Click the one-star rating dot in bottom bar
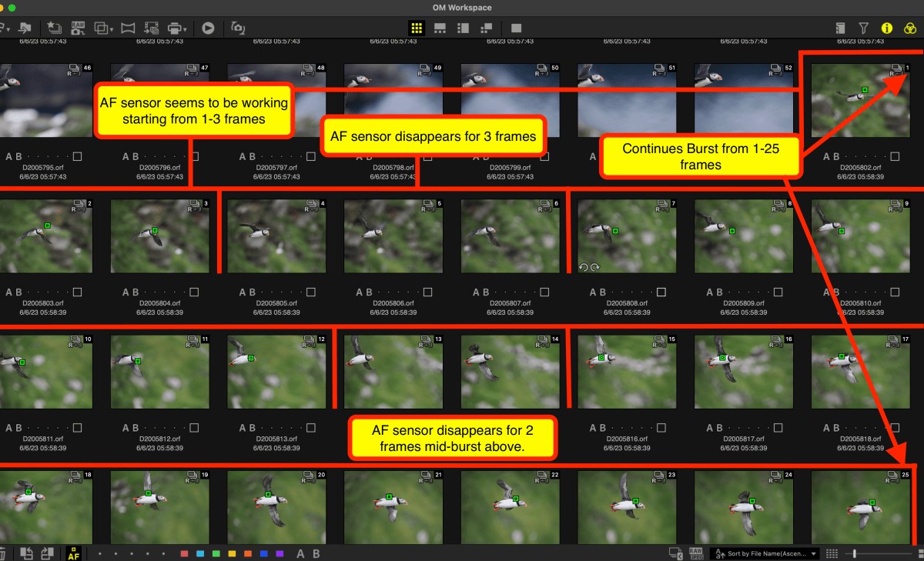924x561 pixels. (100, 553)
